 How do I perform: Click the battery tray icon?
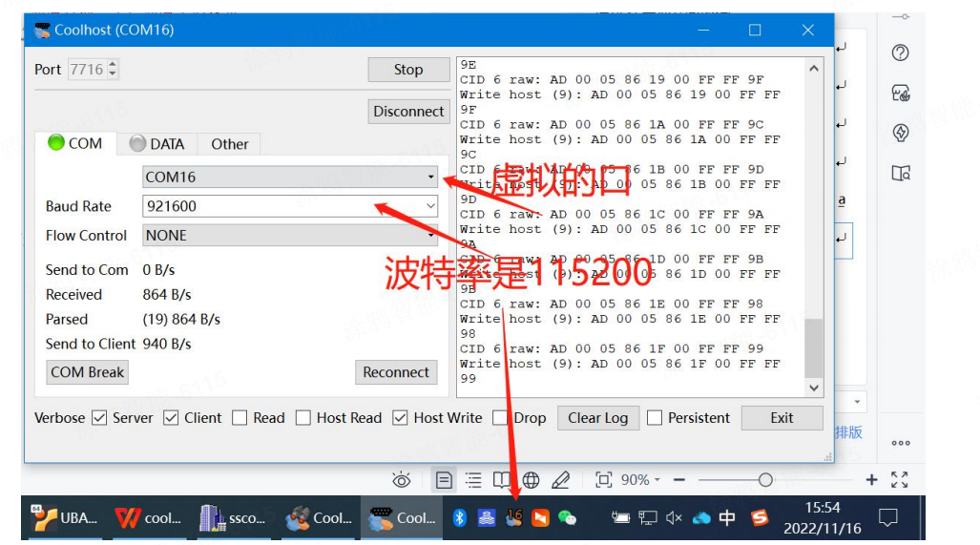click(x=620, y=517)
